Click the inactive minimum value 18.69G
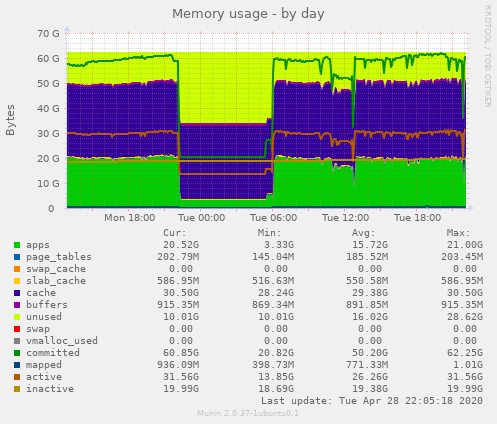Screen dimensions: 497x424 (x=276, y=389)
